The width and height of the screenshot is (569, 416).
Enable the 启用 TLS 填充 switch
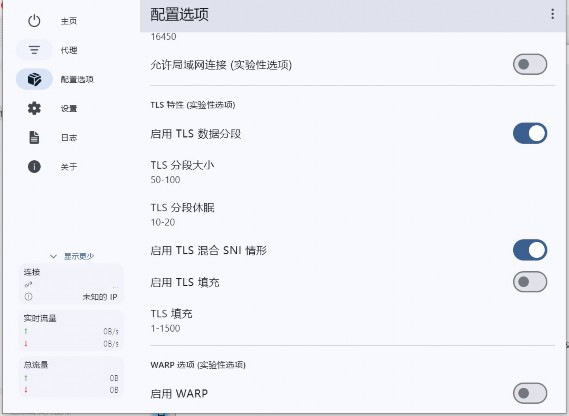tap(530, 281)
